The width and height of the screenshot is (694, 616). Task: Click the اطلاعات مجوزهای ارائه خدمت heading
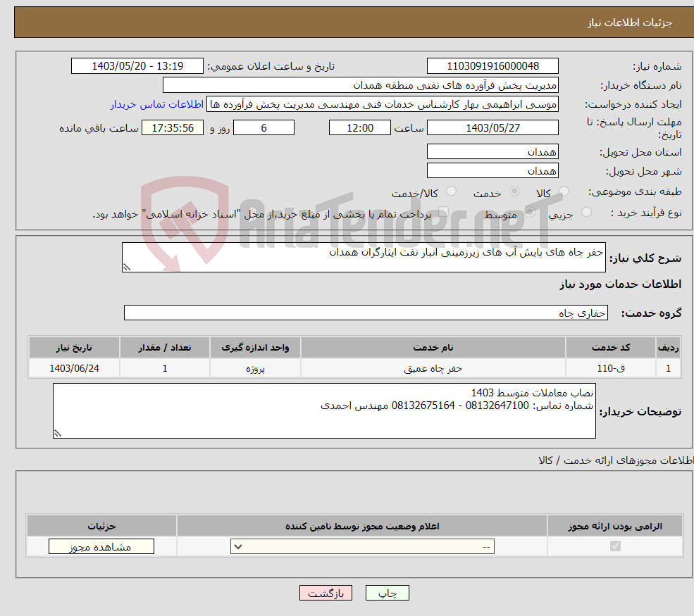point(616,460)
